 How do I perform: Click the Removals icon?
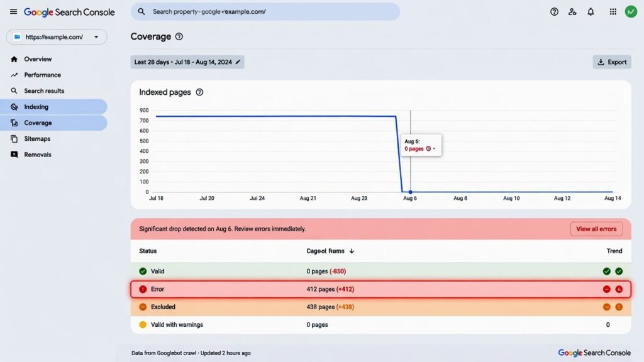[14, 155]
